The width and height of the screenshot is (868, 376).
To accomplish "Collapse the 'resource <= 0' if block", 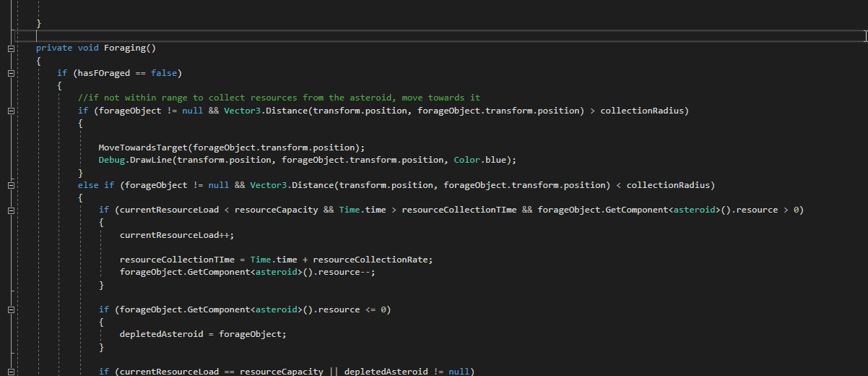I will pos(11,309).
